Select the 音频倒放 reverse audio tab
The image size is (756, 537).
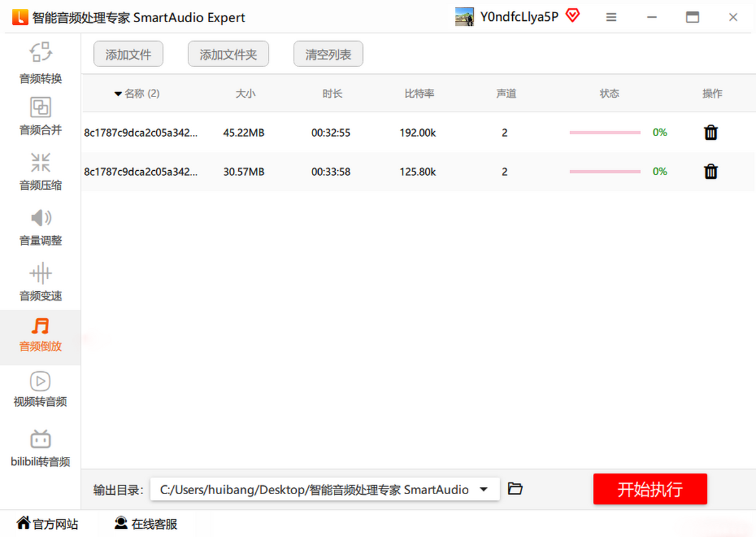point(40,335)
